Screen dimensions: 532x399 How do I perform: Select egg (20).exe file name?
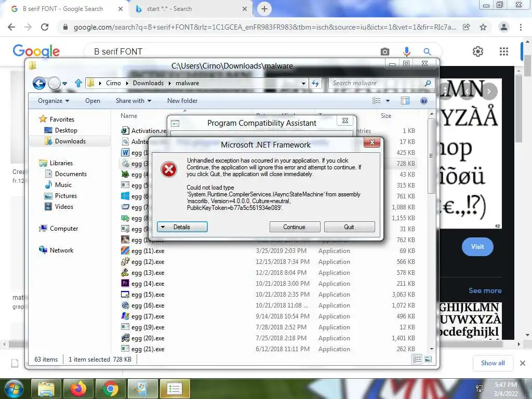point(148,338)
